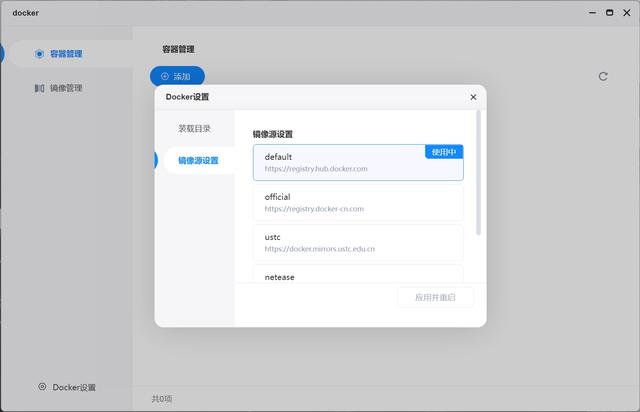The image size is (640, 412).
Task: Click the plus icon on 添加 button
Action: [x=165, y=76]
